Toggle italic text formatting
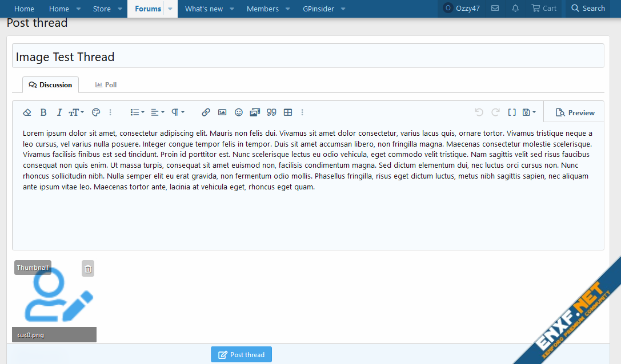621x364 pixels. pyautogui.click(x=59, y=112)
